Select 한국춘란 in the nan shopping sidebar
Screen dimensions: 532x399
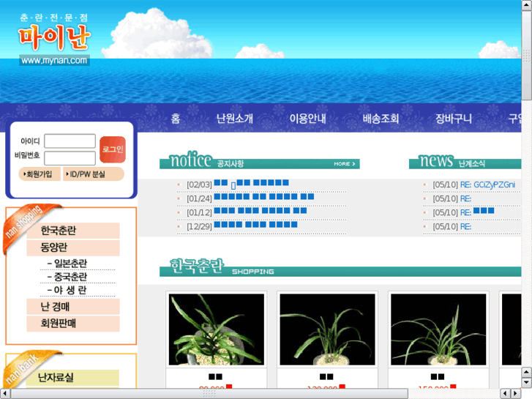[73, 231]
